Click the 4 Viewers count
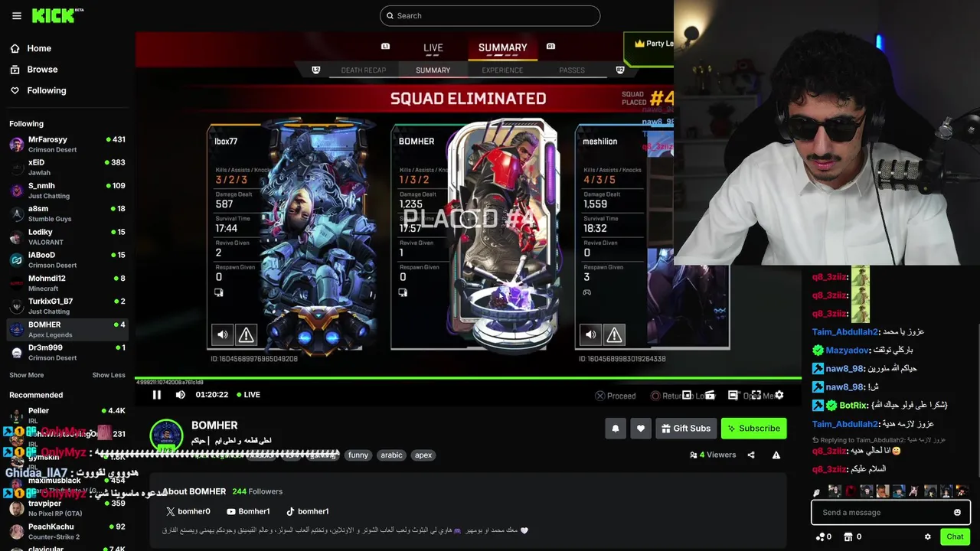The height and width of the screenshot is (551, 980). (x=713, y=455)
